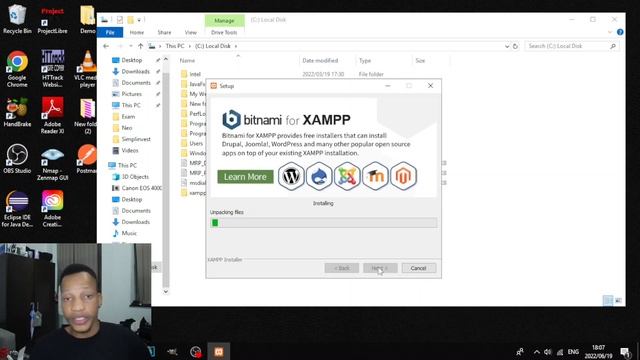This screenshot has width=640, height=360.
Task: Open File Explorer help icon
Action: [620, 32]
